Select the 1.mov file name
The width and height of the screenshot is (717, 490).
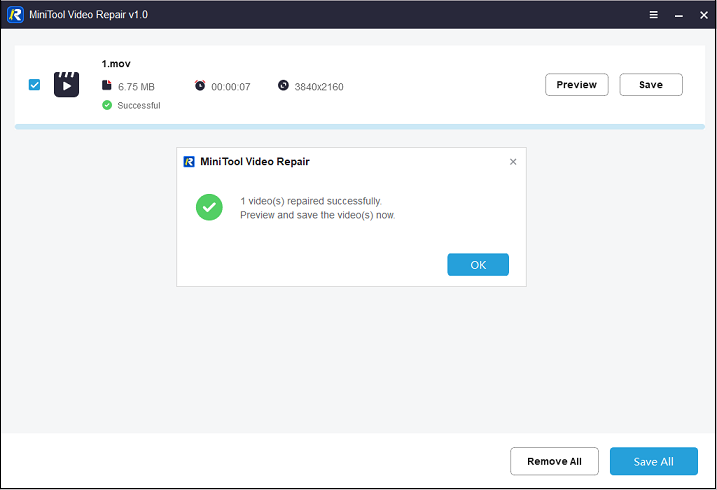116,64
